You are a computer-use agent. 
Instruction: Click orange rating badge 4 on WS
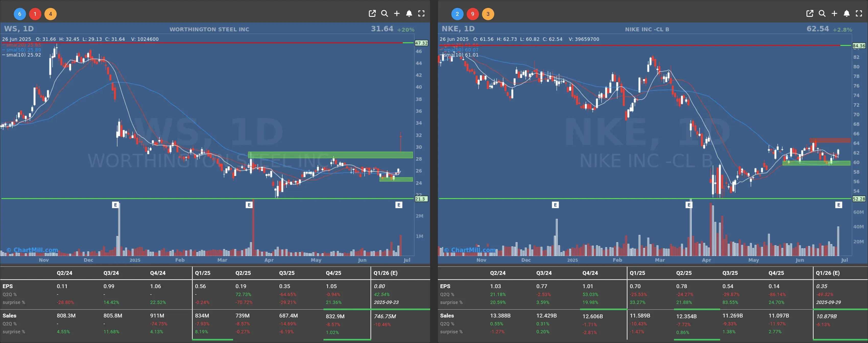(51, 14)
